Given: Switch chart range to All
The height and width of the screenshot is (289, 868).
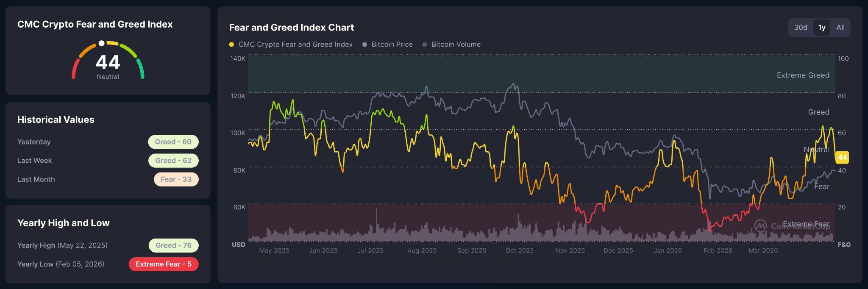Looking at the screenshot, I should 840,28.
